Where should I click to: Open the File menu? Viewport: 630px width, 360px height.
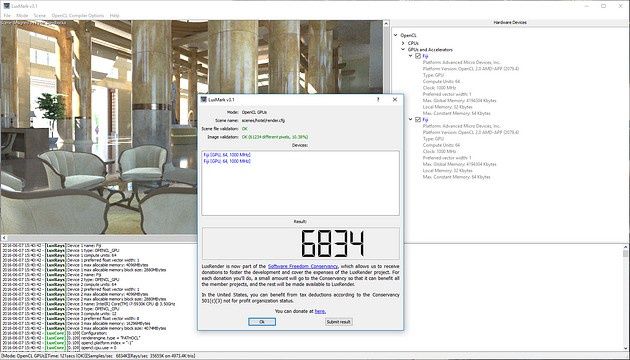pos(7,15)
